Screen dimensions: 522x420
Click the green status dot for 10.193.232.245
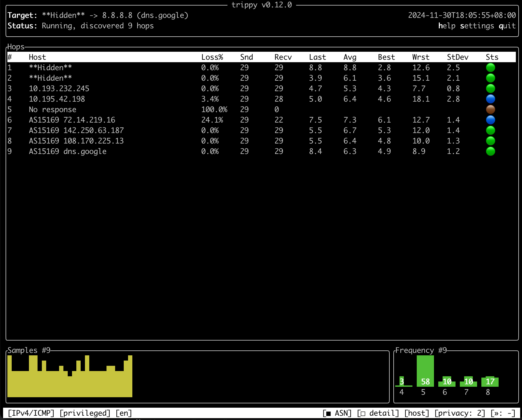coord(490,88)
